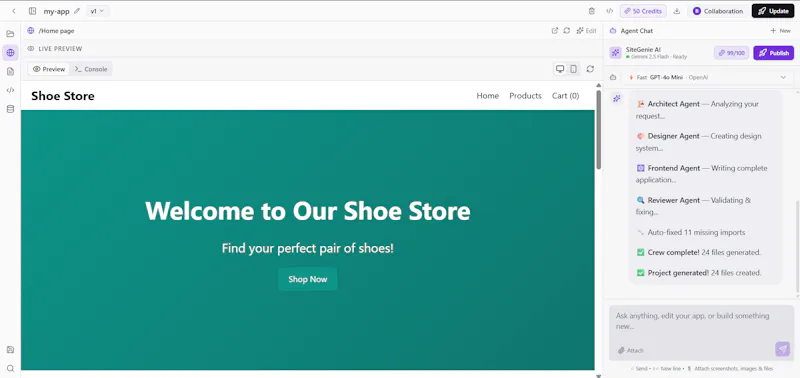Refresh the page via header reload icon
800x378 pixels.
566,31
